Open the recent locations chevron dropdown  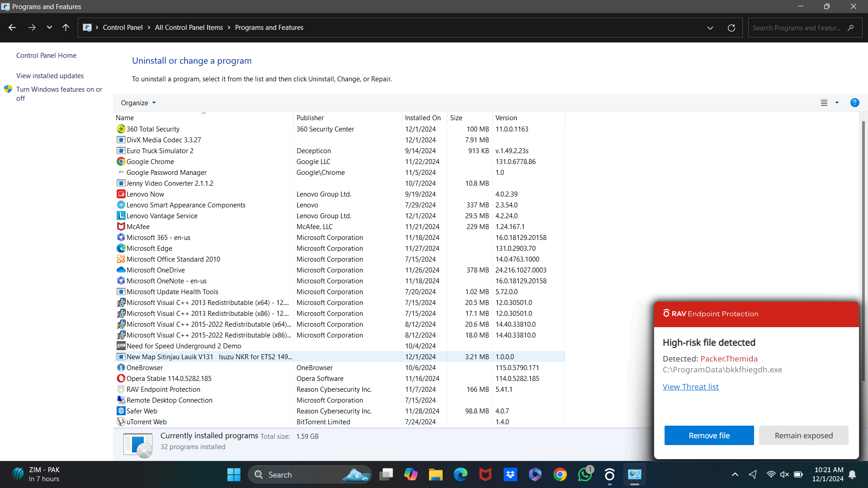point(49,28)
